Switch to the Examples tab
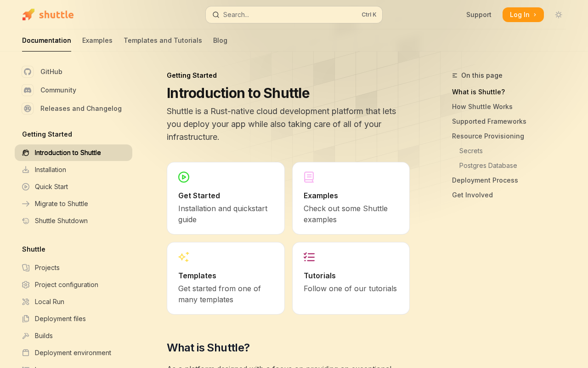 pos(97,40)
